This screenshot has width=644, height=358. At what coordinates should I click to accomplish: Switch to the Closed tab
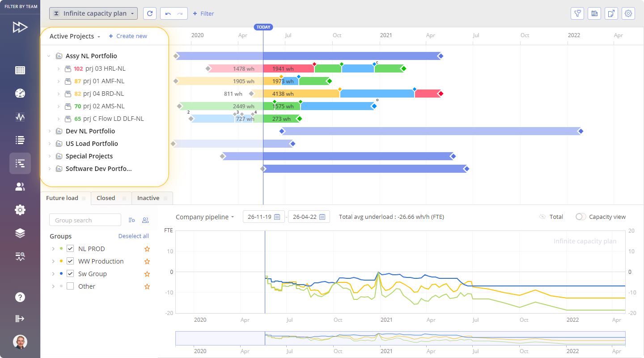[x=106, y=198]
